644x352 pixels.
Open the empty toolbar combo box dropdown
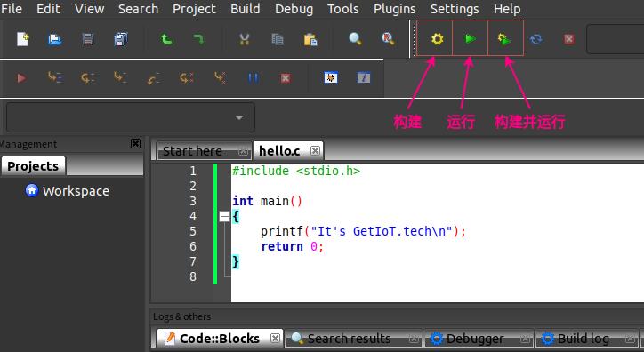point(131,117)
